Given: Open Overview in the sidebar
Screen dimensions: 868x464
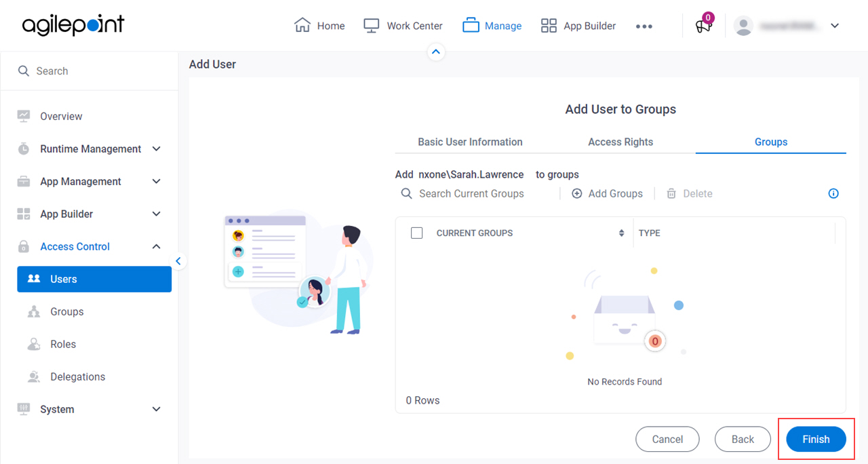Looking at the screenshot, I should coord(61,116).
